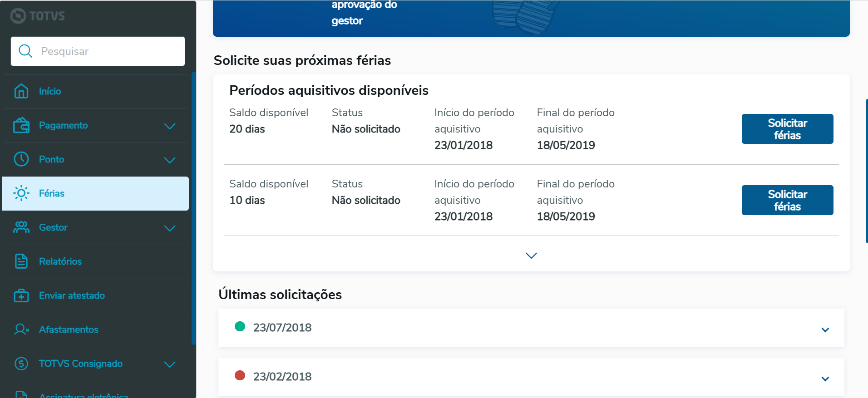Expand the Ponto submenu chevron

tap(170, 160)
